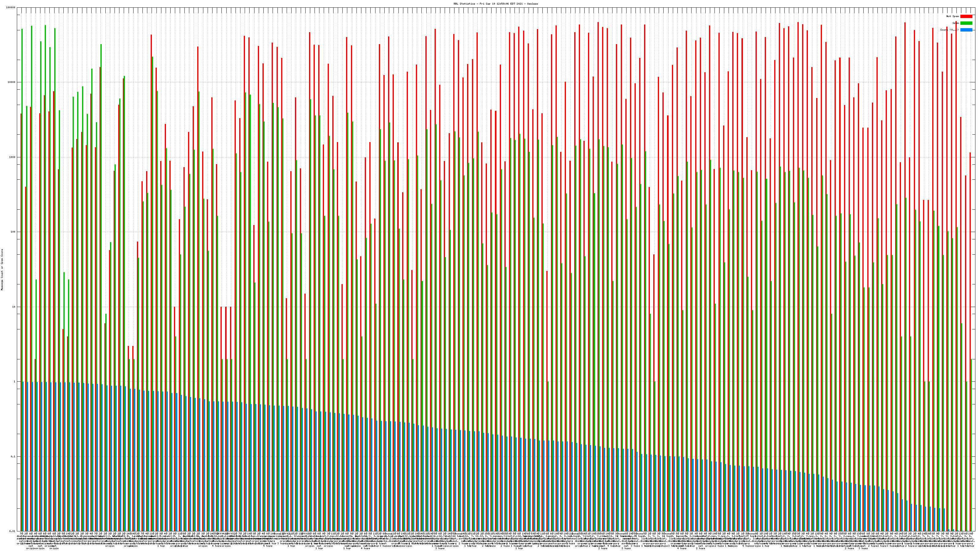
Task: Click the 10000 y-axis tick label
Action: [x=12, y=82]
